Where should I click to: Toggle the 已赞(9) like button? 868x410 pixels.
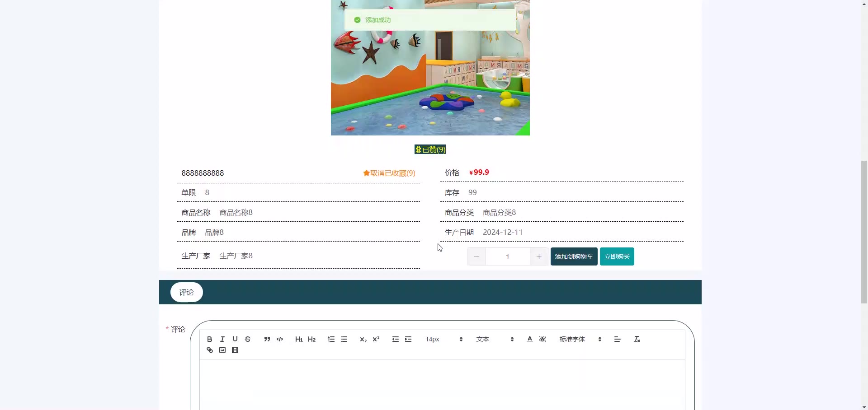430,149
